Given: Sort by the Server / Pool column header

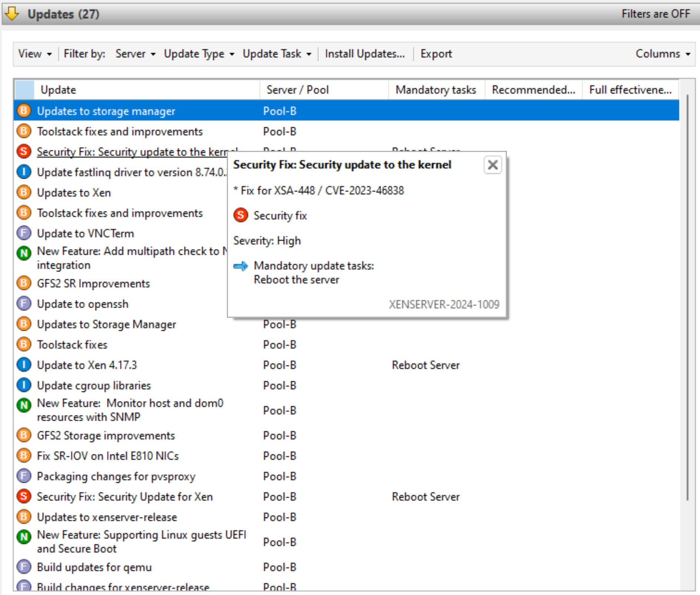Looking at the screenshot, I should [324, 90].
